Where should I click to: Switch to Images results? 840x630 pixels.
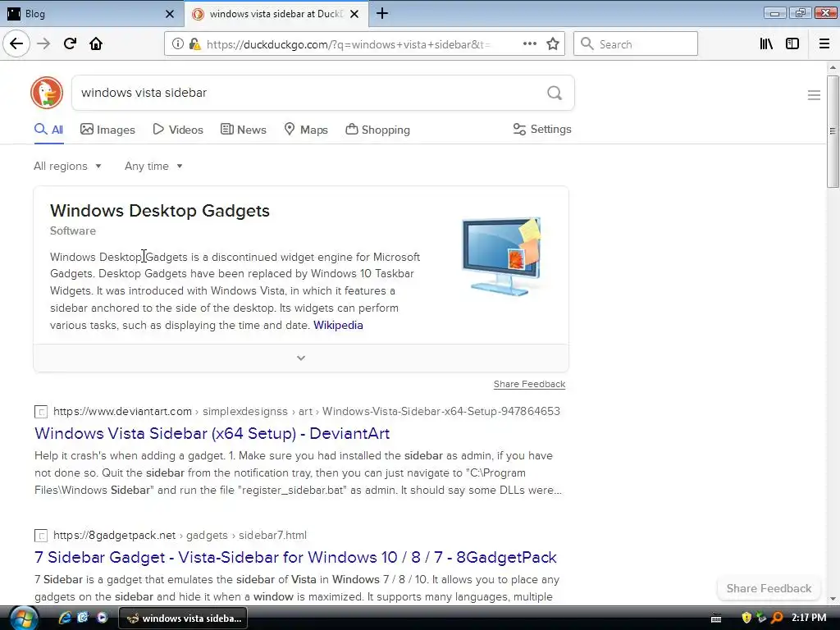pyautogui.click(x=107, y=130)
